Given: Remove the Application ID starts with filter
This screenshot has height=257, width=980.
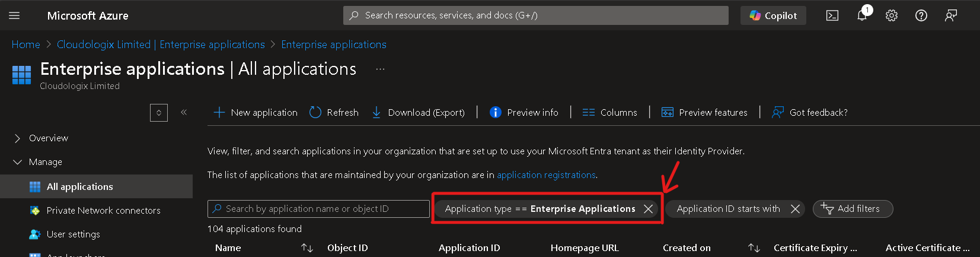Looking at the screenshot, I should [x=796, y=209].
